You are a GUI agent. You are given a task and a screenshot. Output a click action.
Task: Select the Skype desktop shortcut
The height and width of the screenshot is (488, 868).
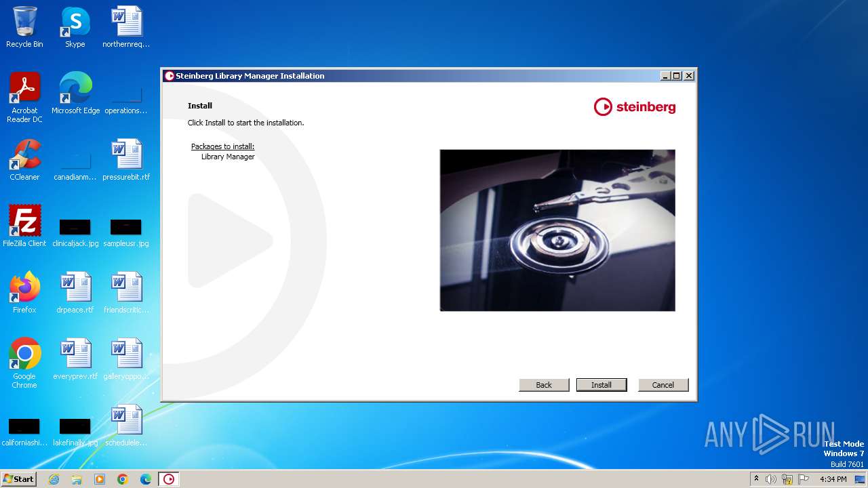75,27
